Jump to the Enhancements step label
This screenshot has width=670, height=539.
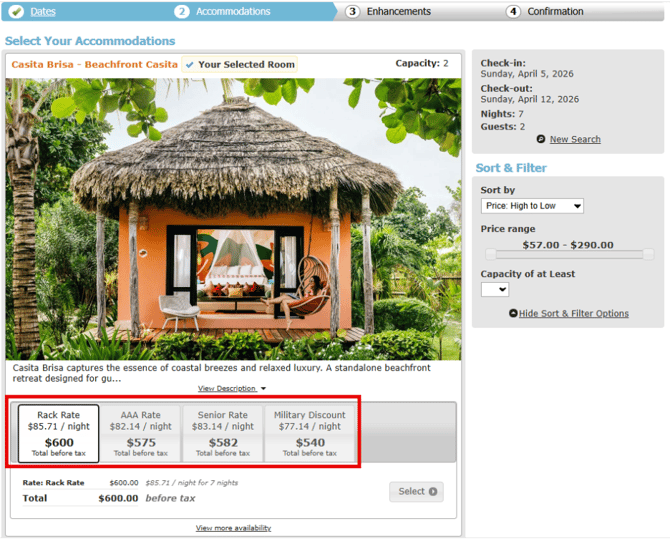[x=398, y=12]
